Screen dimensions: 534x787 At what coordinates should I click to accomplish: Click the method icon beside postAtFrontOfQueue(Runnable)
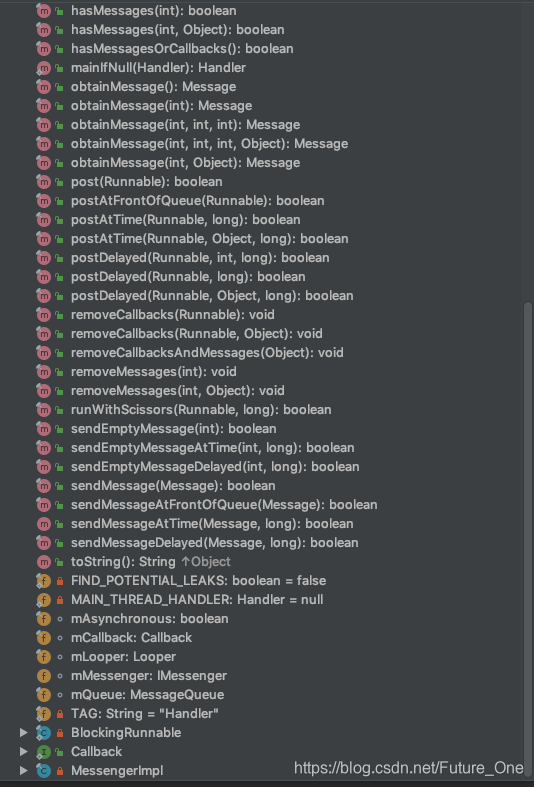pos(44,201)
